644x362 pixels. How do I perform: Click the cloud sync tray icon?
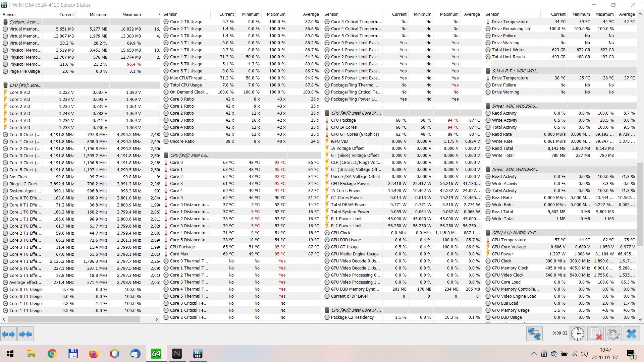[554, 354]
